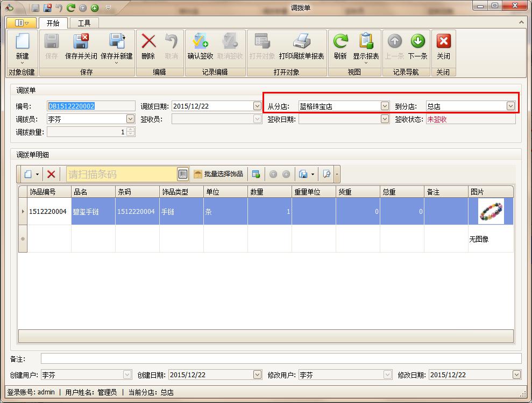Open the 到分店 branch dropdown
532x403 pixels.
tap(510, 106)
